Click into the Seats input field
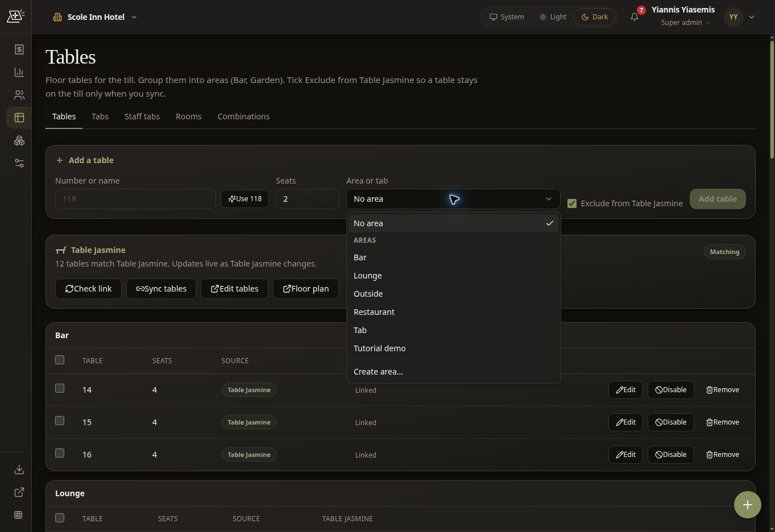Viewport: 775px width, 532px height. 308,199
